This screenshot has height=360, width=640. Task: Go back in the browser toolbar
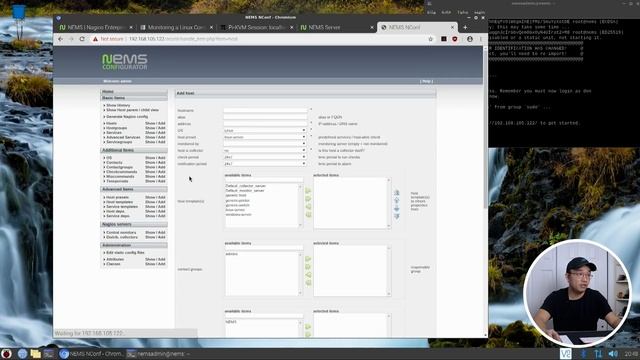pos(60,39)
